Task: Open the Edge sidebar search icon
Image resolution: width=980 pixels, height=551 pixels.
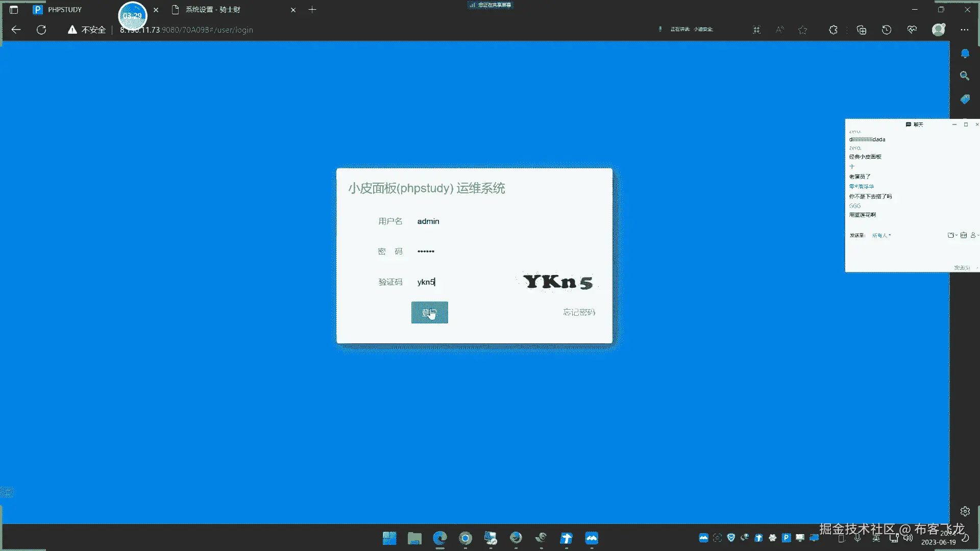Action: coord(965,76)
